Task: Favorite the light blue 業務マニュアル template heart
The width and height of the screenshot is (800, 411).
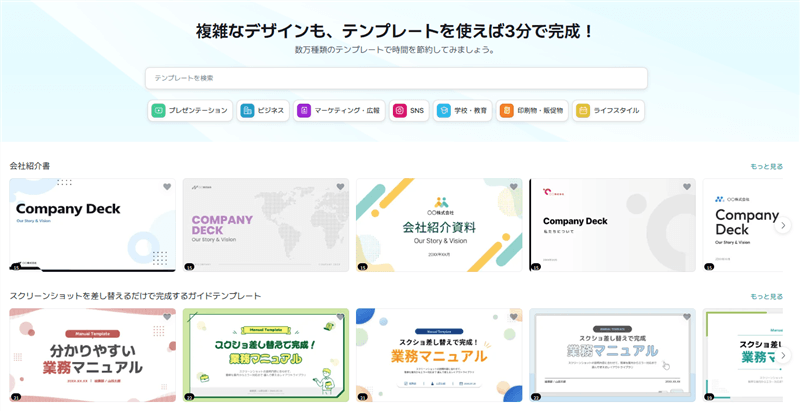Action: pos(687,317)
